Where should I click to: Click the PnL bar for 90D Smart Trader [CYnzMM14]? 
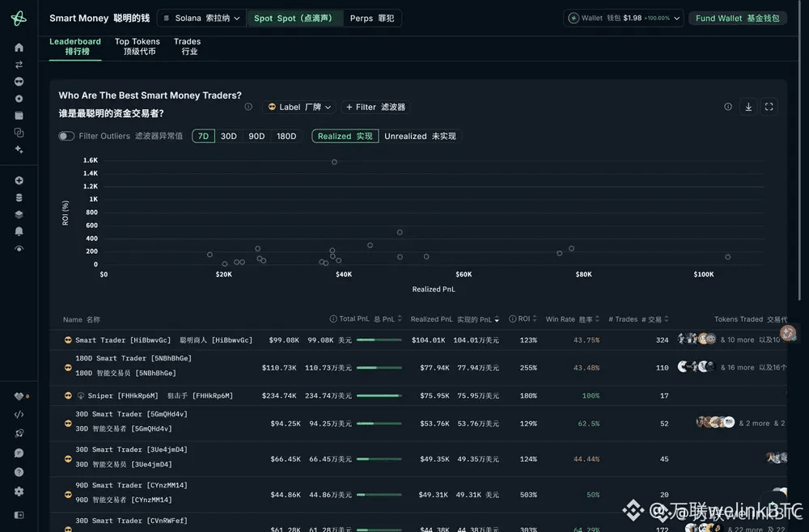(379, 495)
